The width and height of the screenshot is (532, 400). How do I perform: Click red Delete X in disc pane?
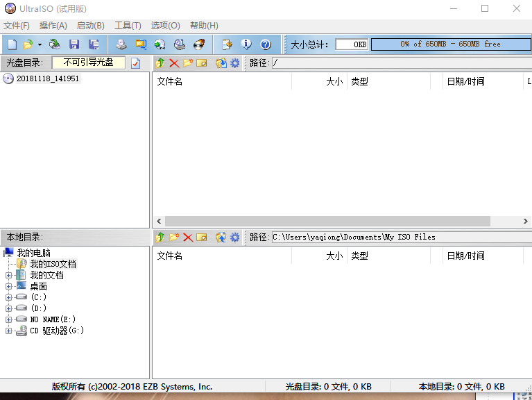(174, 63)
